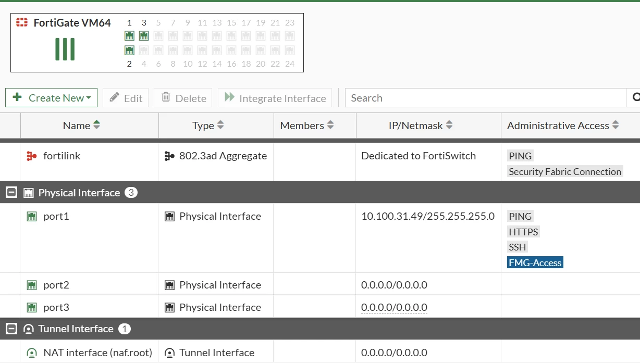
Task: Click the Physical Interface count badge 3
Action: pyautogui.click(x=131, y=193)
